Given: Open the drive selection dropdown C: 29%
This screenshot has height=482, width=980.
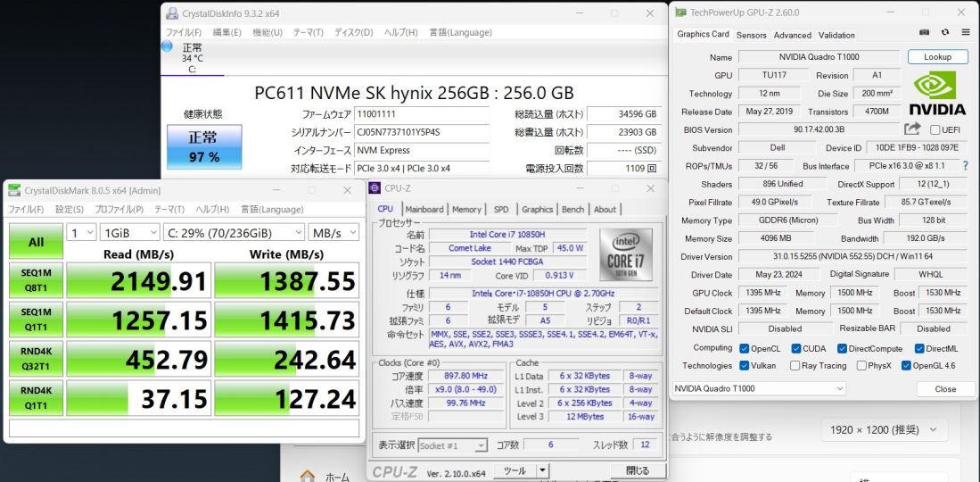Looking at the screenshot, I should coord(234,233).
